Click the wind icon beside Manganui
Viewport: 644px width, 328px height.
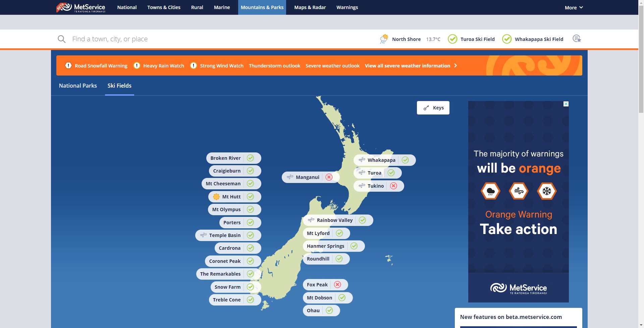click(289, 177)
